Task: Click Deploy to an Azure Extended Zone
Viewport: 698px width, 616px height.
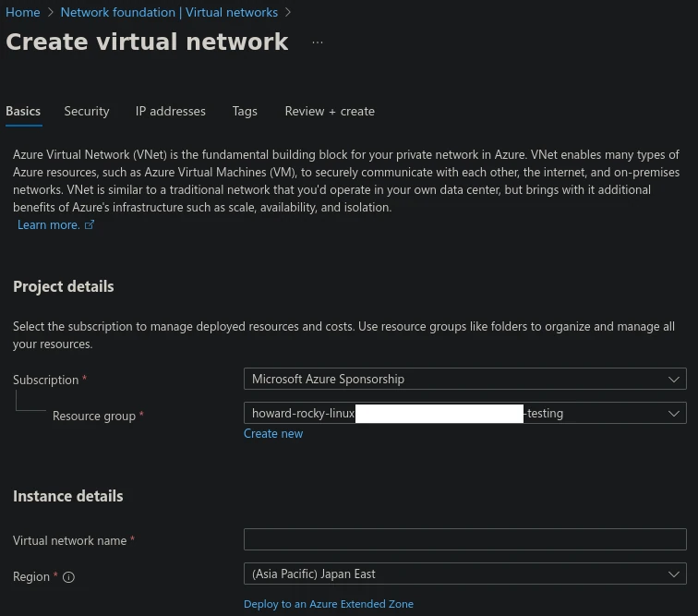Action: (x=329, y=604)
